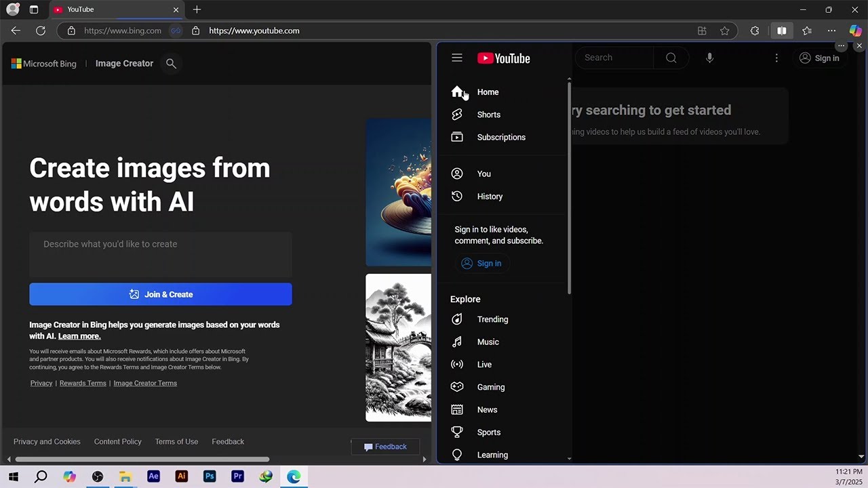Open Subscriptions in the sidebar
The height and width of the screenshot is (488, 868).
coord(502,137)
